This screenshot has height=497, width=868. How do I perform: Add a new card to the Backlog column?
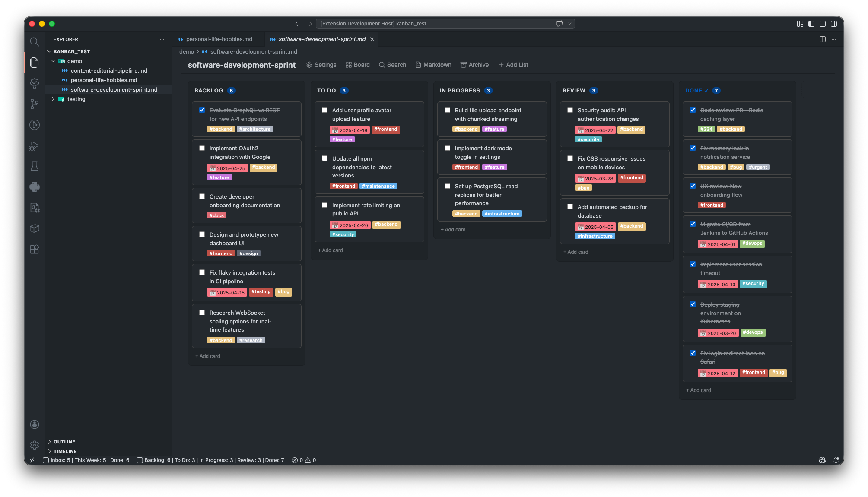pos(208,356)
